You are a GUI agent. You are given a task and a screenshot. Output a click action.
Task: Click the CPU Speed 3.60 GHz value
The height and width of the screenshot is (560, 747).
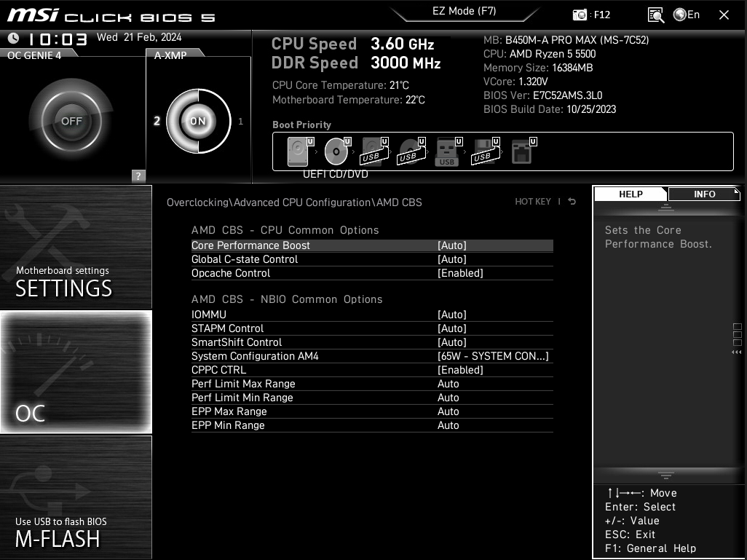coord(402,44)
